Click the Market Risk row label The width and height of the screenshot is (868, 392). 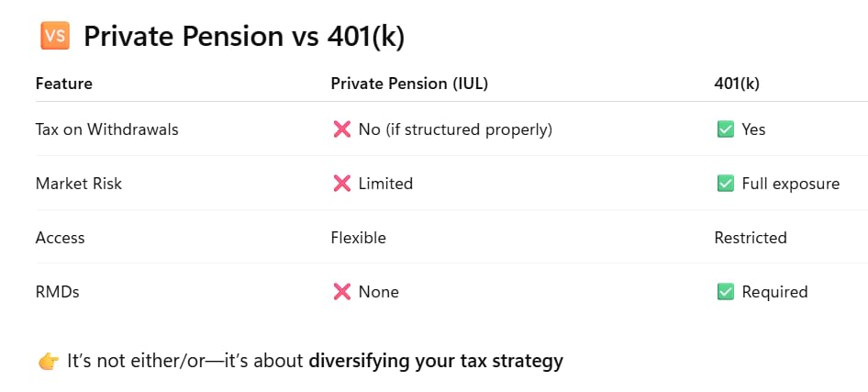pos(79,184)
